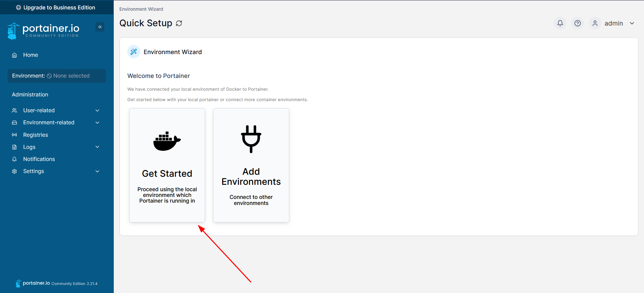Click Upgrade to Business Edition link
This screenshot has height=293, width=644.
[56, 7]
